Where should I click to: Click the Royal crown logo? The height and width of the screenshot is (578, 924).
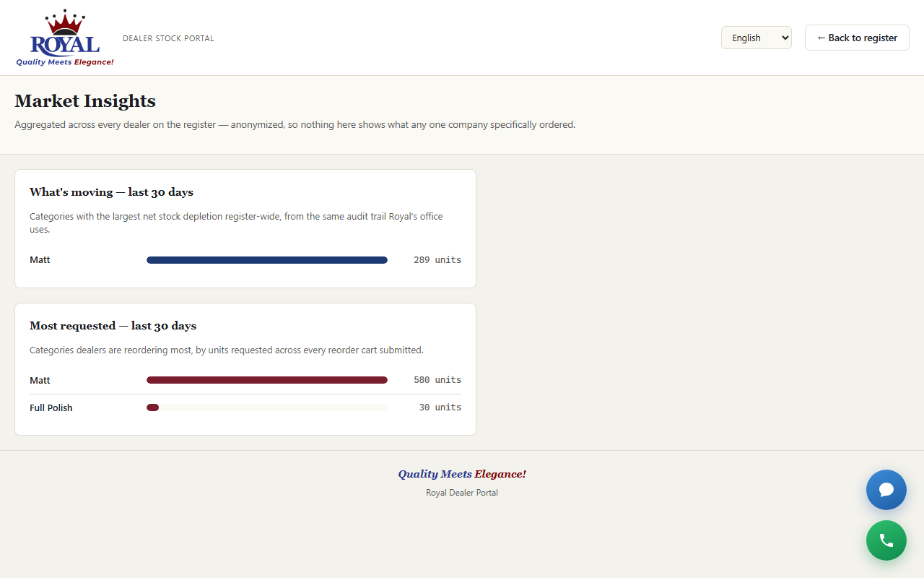pos(65,38)
